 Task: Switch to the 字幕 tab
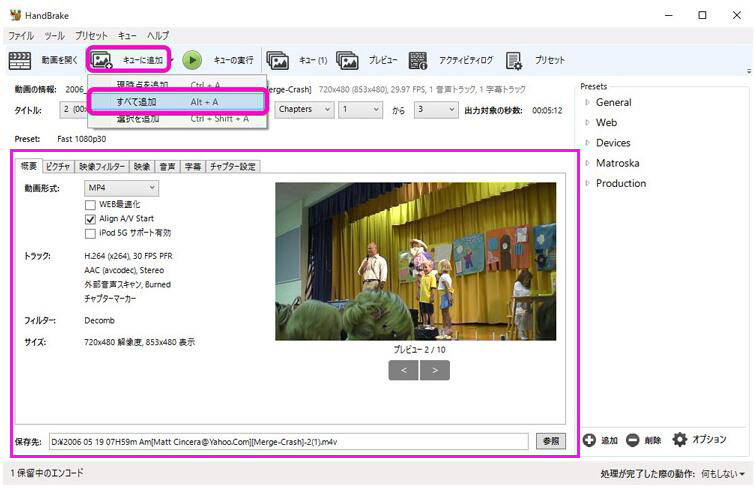[x=193, y=167]
